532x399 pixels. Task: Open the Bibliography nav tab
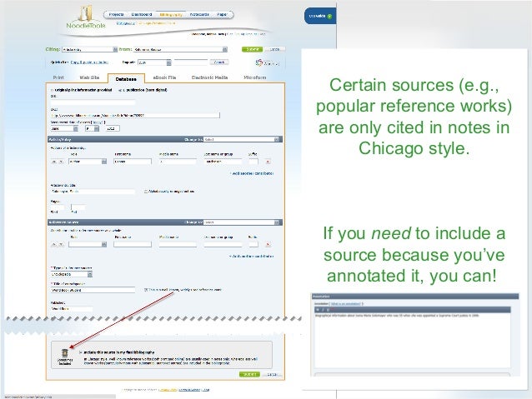click(x=170, y=14)
